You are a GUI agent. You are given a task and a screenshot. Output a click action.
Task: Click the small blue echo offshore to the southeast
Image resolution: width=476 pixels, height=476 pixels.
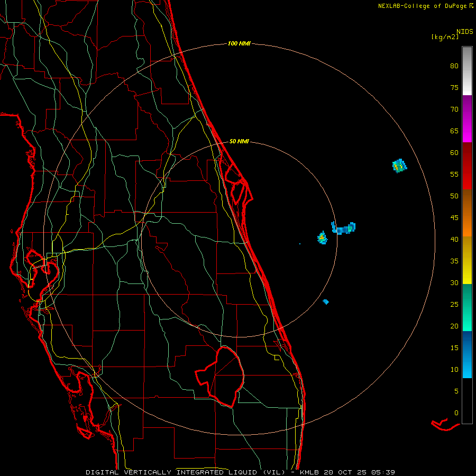coord(326,301)
